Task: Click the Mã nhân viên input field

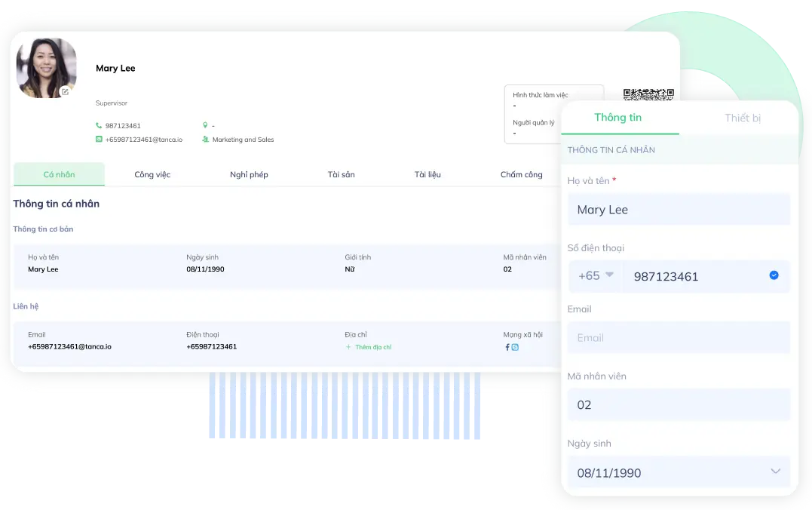Action: pyautogui.click(x=679, y=405)
